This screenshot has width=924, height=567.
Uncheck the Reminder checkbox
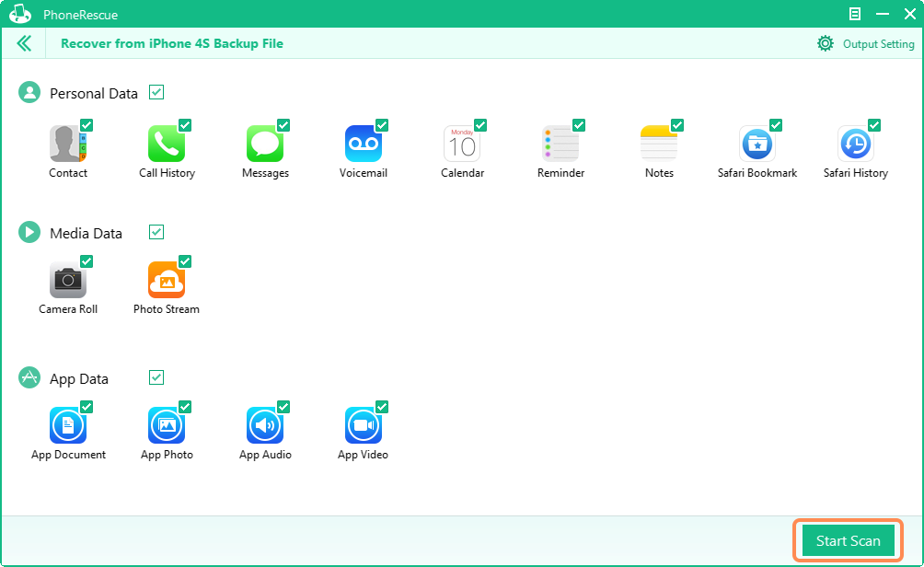pos(579,125)
